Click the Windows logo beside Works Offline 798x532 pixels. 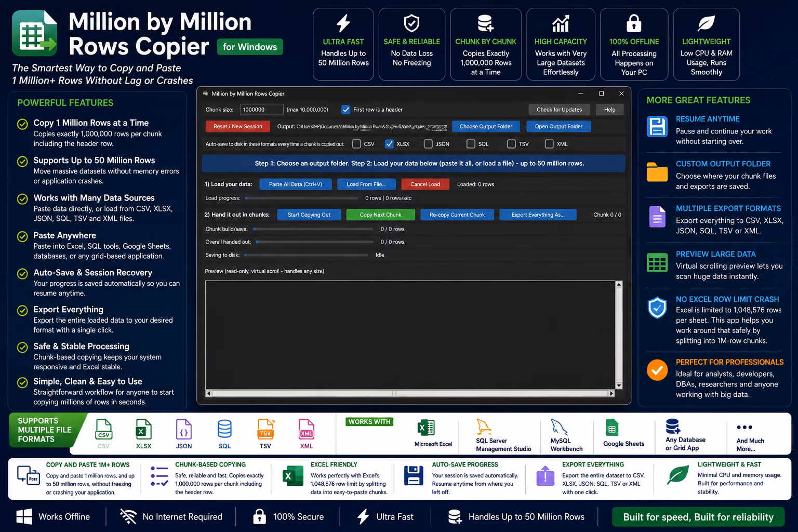pyautogui.click(x=24, y=517)
